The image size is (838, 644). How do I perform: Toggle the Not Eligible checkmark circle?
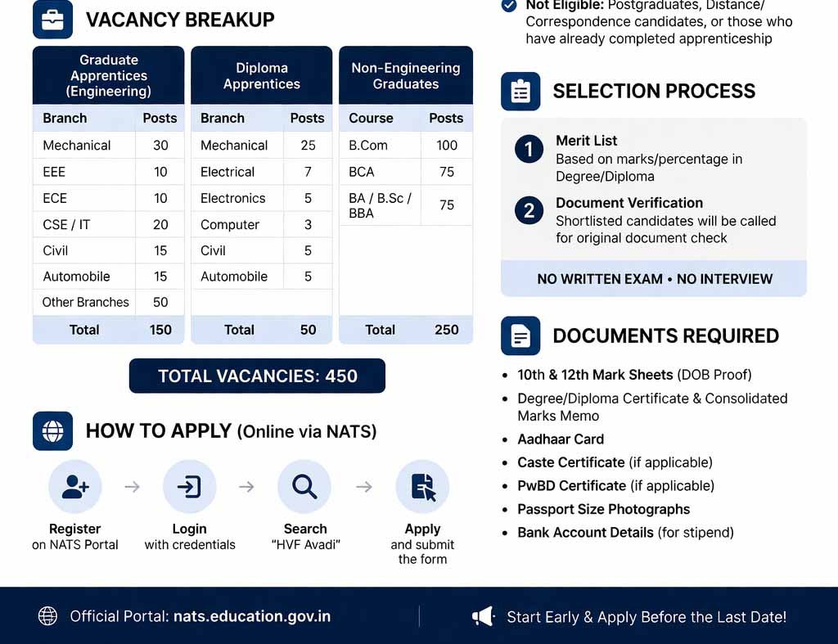510,3
